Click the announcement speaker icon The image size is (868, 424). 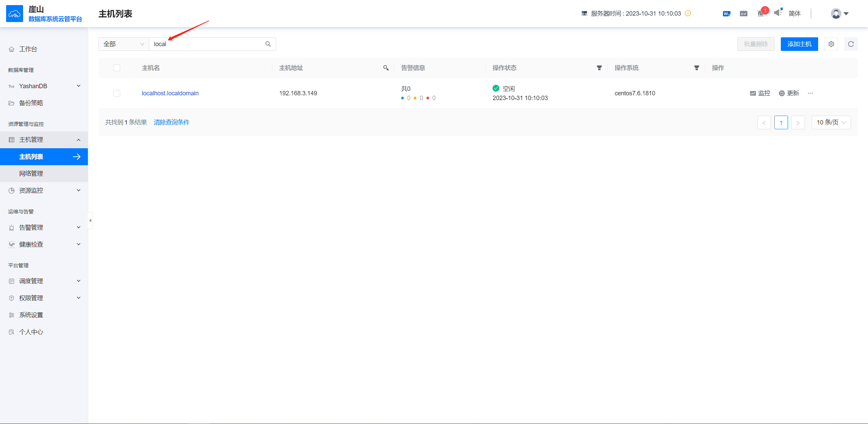(777, 13)
